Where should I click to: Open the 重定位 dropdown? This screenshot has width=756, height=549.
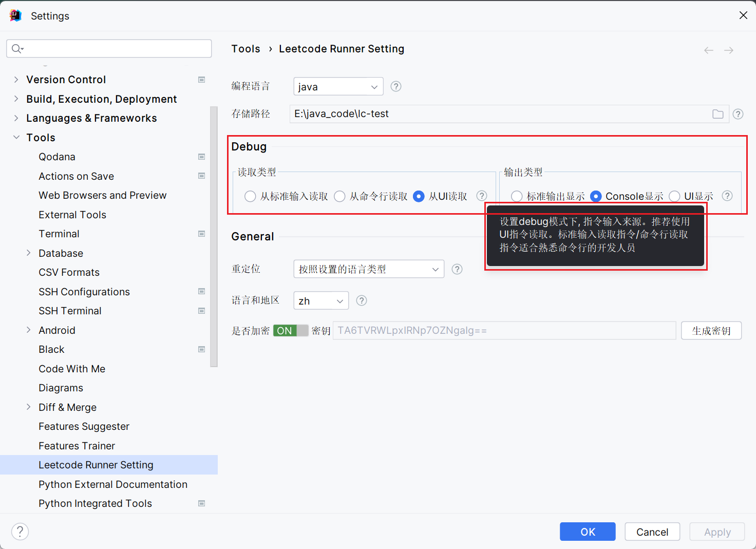tap(369, 269)
